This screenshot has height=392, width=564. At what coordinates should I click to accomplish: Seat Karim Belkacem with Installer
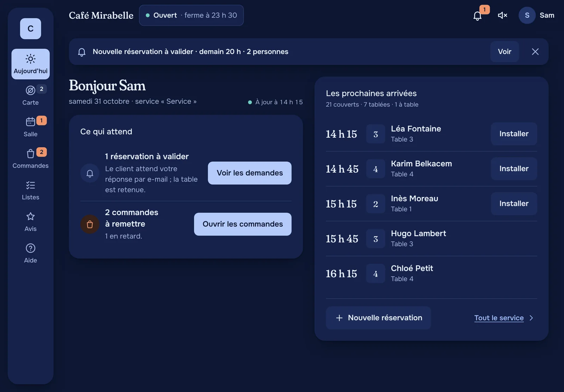click(x=514, y=169)
